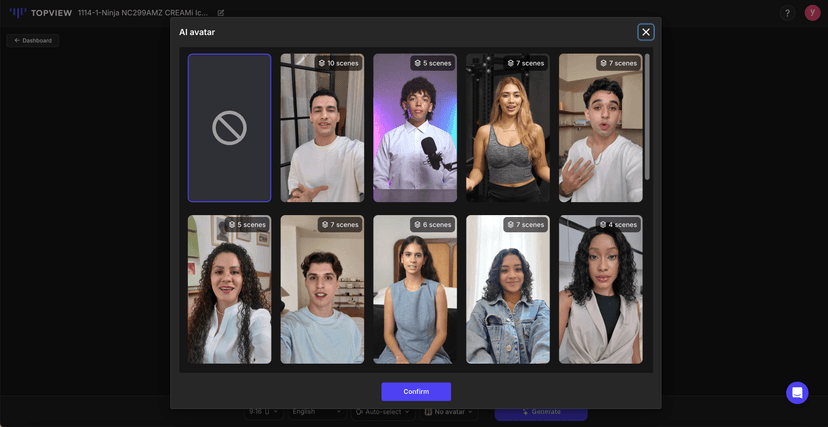Go back to Dashboard
Screen dimensions: 828x427
33,40
